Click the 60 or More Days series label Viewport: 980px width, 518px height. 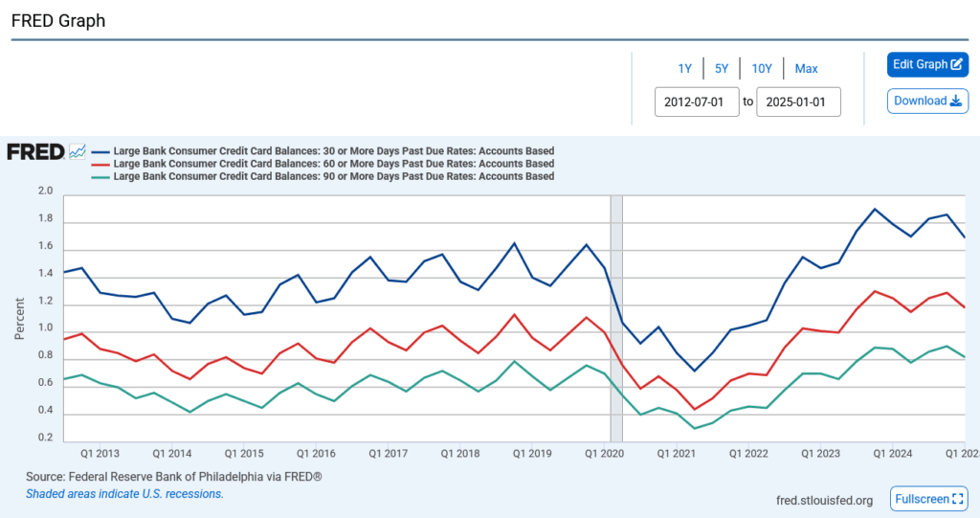[333, 164]
